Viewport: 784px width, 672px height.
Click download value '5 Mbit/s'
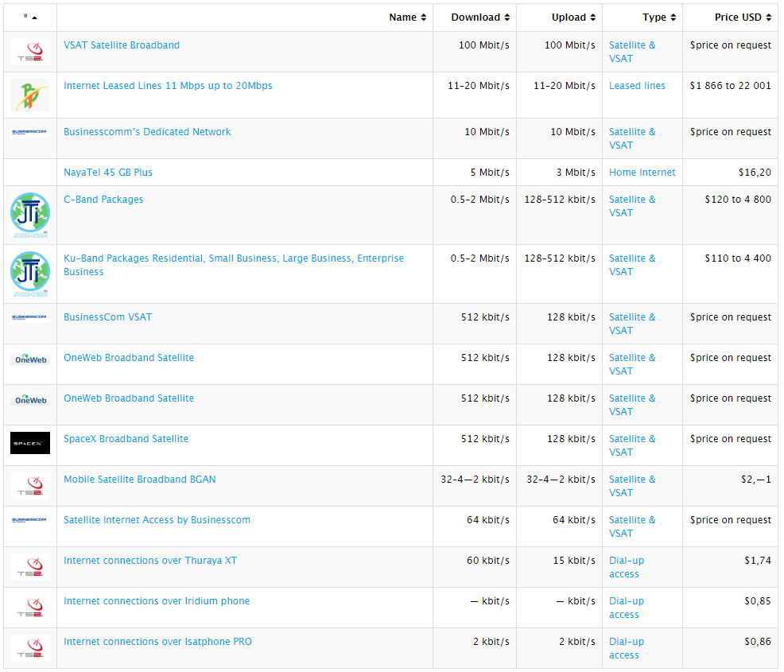[490, 172]
